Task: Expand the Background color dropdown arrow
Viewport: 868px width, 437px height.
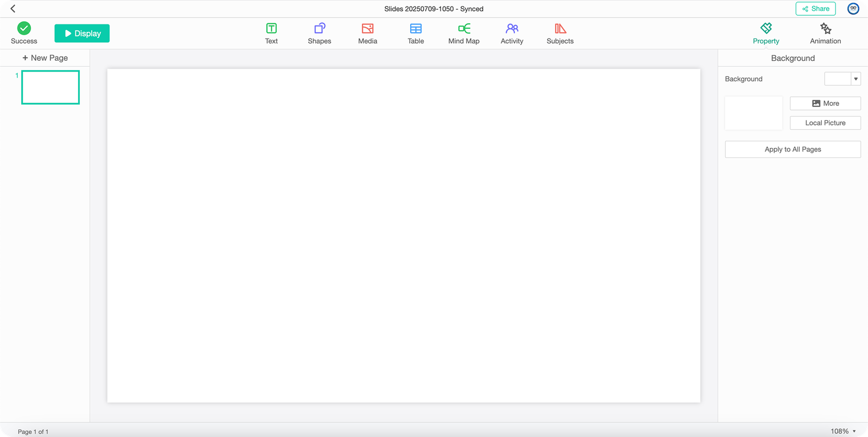Action: (x=856, y=79)
